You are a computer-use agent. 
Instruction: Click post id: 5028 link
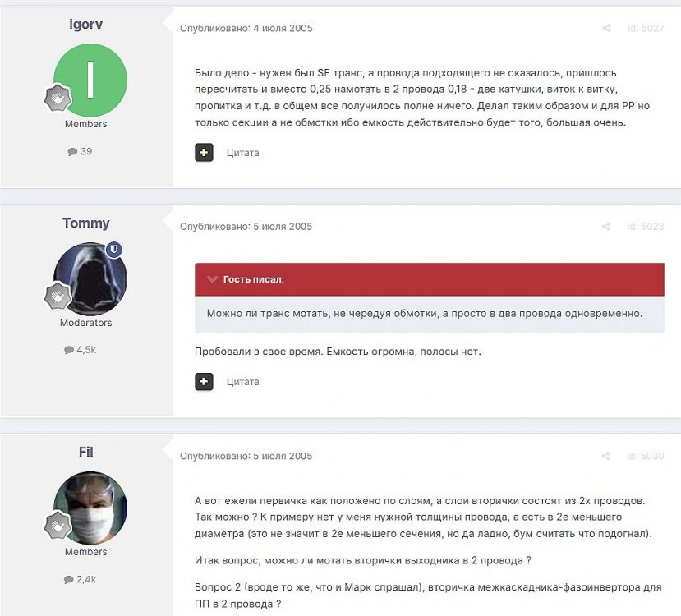click(x=646, y=226)
